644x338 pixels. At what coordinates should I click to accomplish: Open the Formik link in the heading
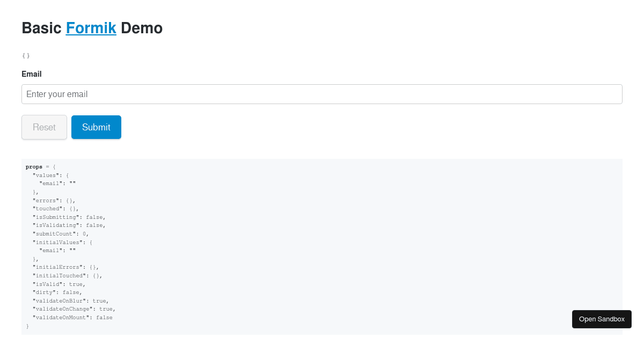pos(91,28)
